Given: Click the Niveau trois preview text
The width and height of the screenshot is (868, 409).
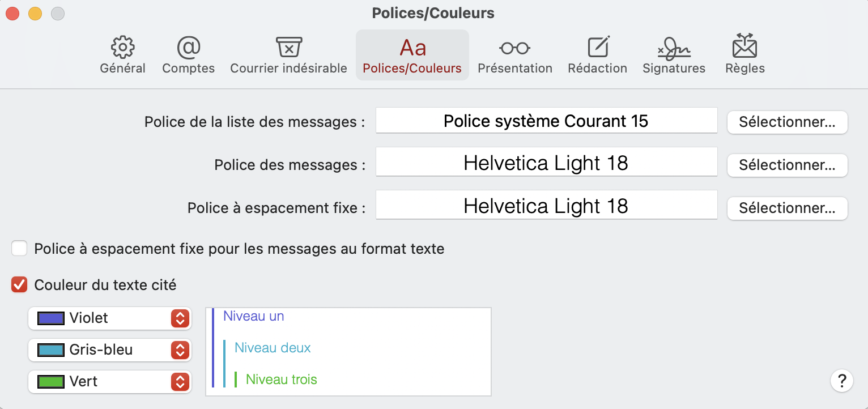Looking at the screenshot, I should tap(281, 380).
